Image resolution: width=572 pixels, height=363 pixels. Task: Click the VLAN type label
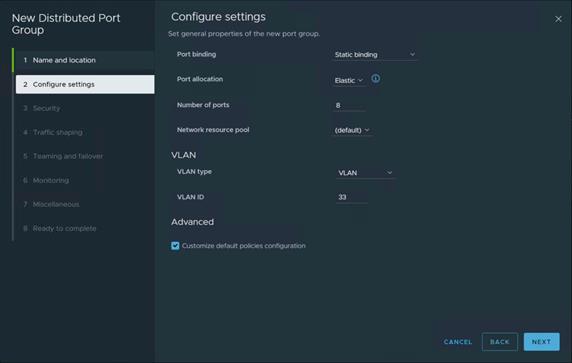pyautogui.click(x=194, y=171)
